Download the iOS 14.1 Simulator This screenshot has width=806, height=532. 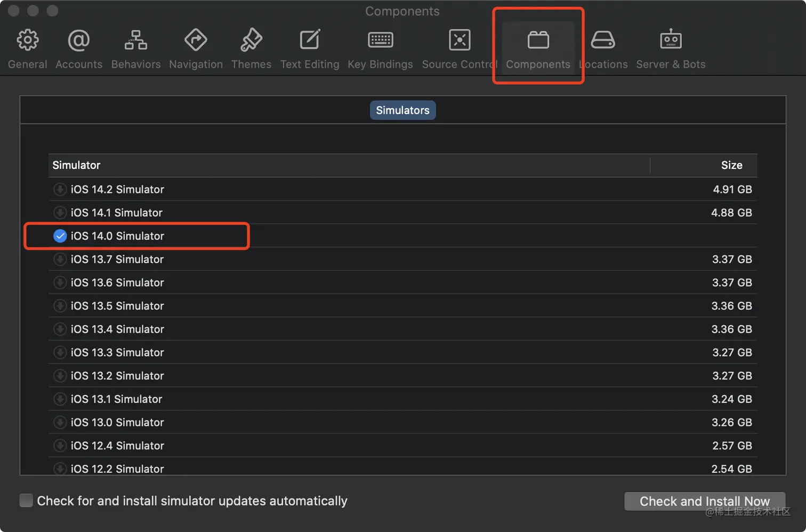coord(60,213)
